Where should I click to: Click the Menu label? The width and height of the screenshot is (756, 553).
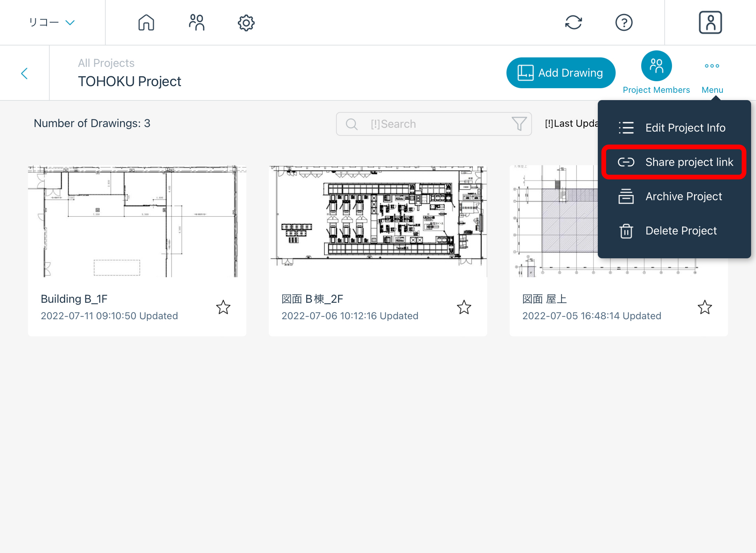[712, 90]
